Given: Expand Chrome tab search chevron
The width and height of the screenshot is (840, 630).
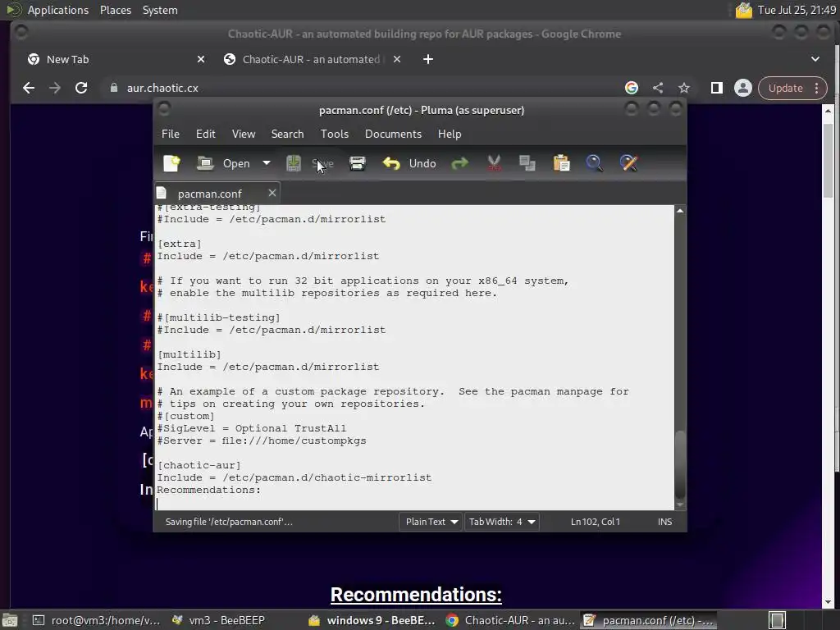Looking at the screenshot, I should coord(815,59).
